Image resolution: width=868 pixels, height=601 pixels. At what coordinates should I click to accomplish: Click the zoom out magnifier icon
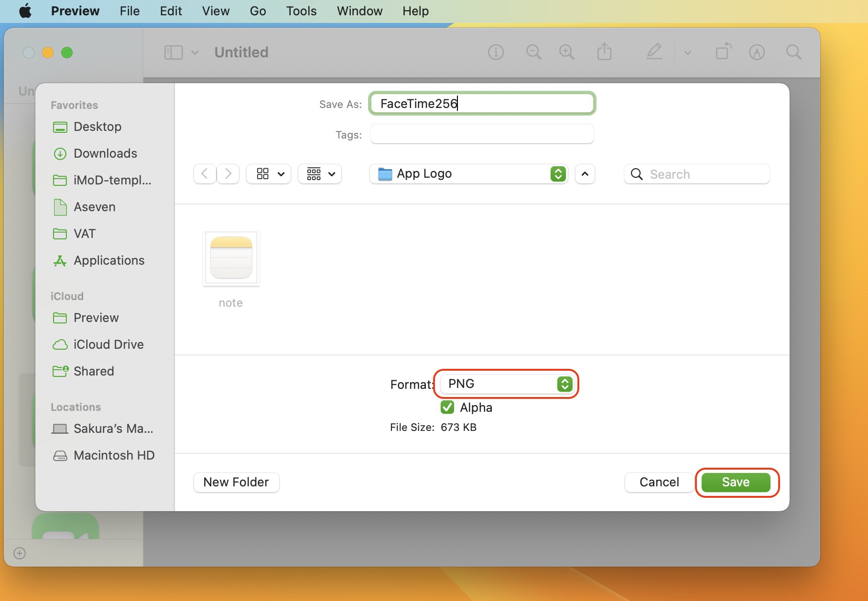click(x=533, y=52)
